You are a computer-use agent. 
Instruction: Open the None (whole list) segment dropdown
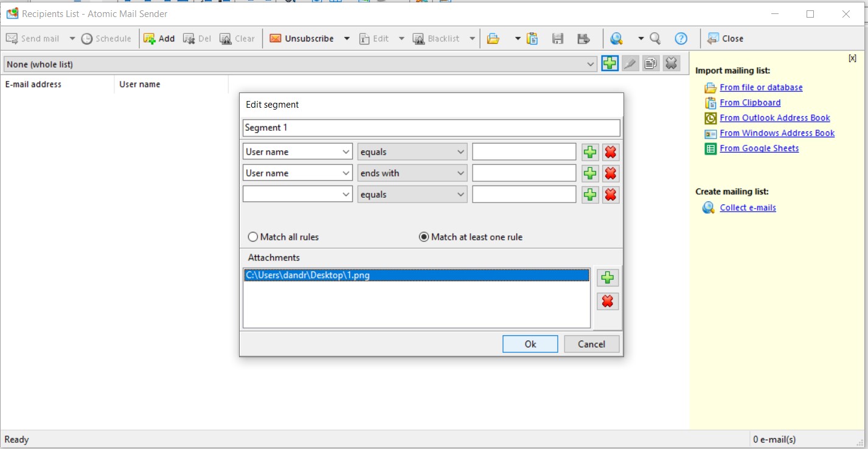tap(300, 64)
